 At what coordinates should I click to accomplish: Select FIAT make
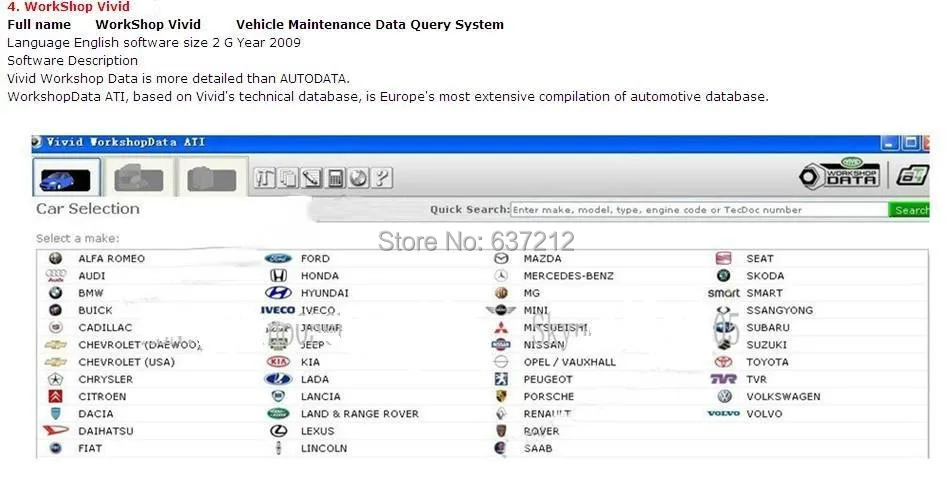90,448
